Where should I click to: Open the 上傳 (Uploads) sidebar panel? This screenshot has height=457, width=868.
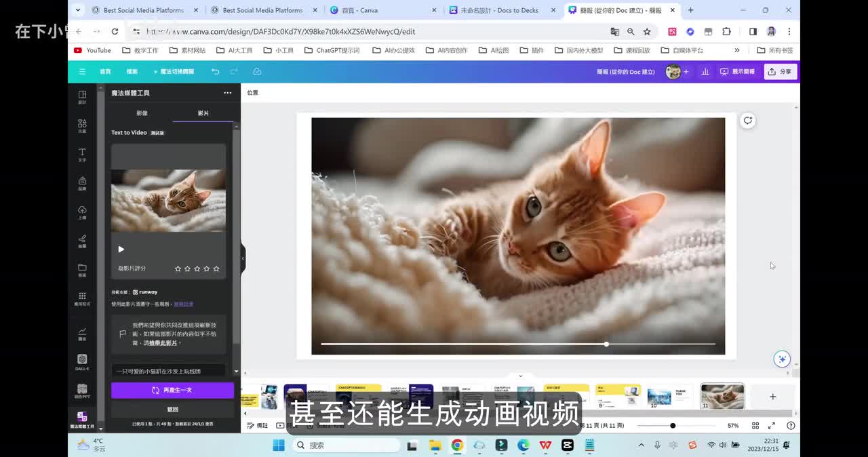point(82,212)
